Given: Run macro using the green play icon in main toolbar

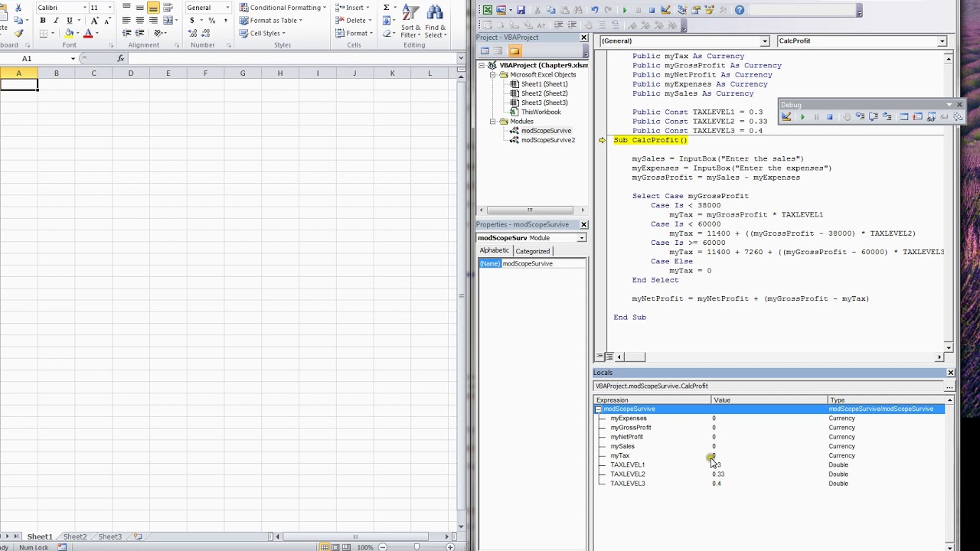Looking at the screenshot, I should [625, 10].
